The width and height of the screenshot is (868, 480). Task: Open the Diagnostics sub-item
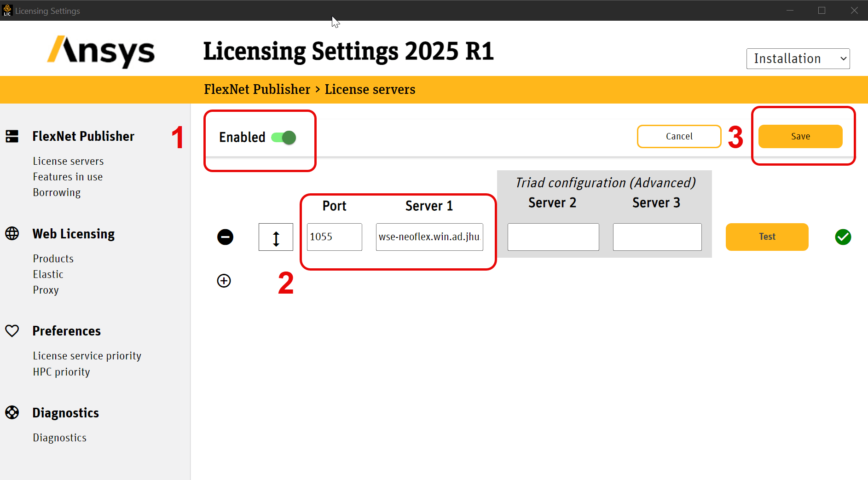click(x=59, y=438)
